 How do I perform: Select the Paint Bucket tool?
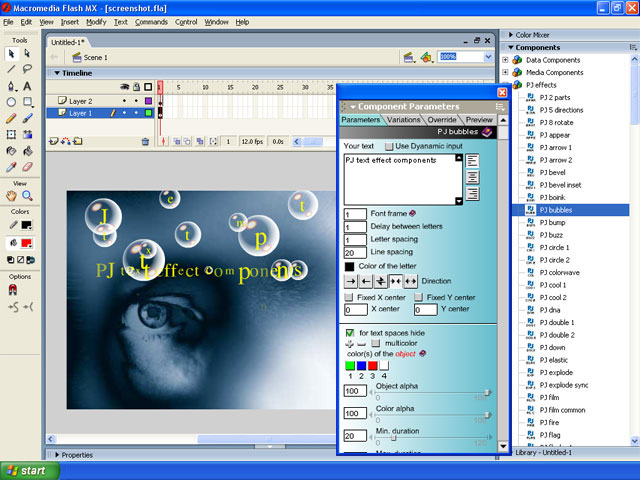click(x=27, y=151)
